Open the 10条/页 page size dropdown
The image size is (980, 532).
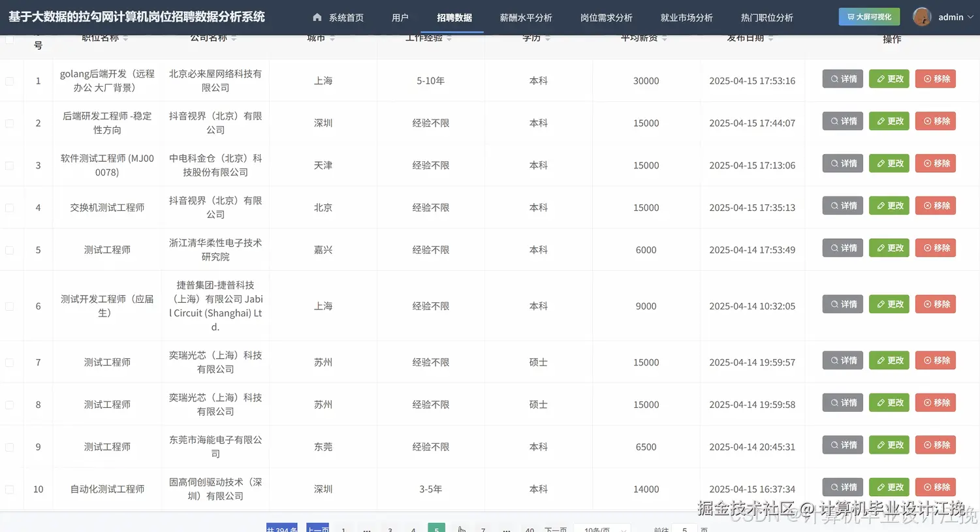point(601,529)
